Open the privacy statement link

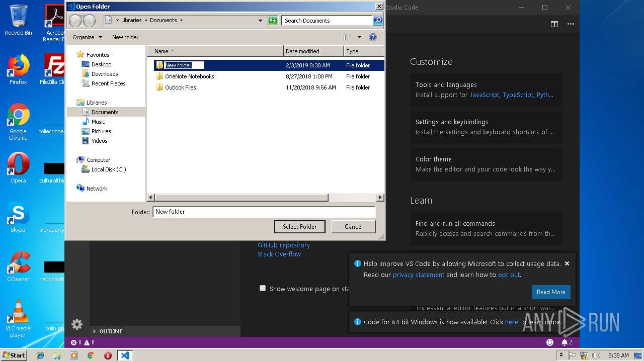[419, 275]
